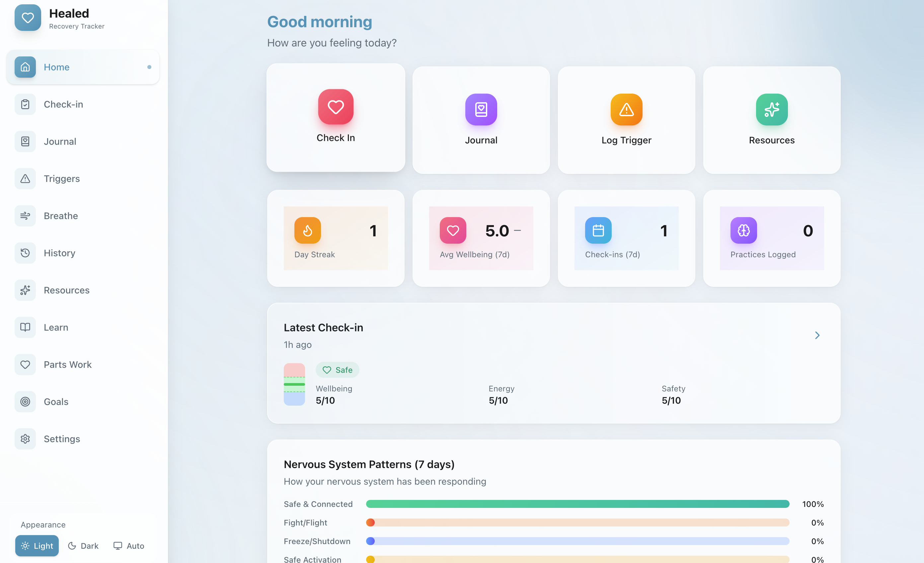Click the Log Trigger card label
Viewport: 924px width, 563px height.
626,140
